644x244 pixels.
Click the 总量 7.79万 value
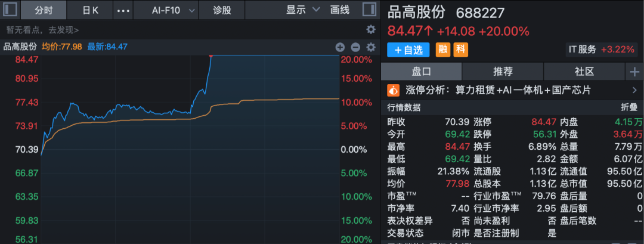(628, 147)
